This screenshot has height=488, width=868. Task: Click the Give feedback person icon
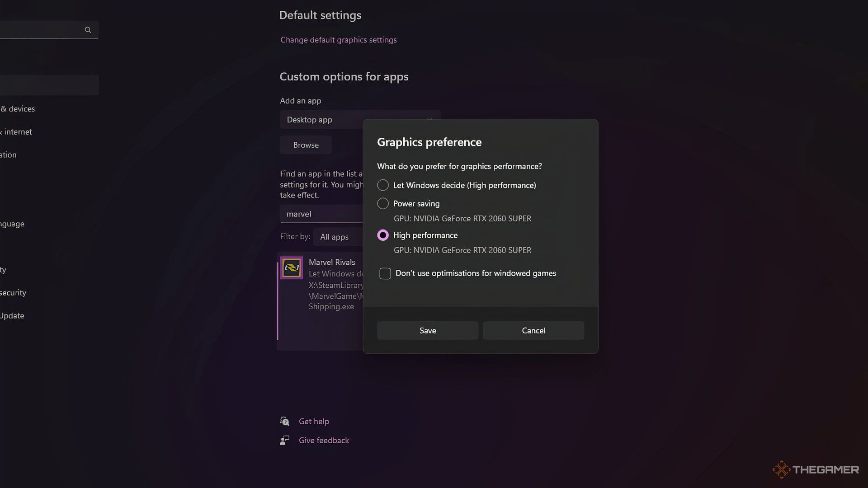pos(284,440)
